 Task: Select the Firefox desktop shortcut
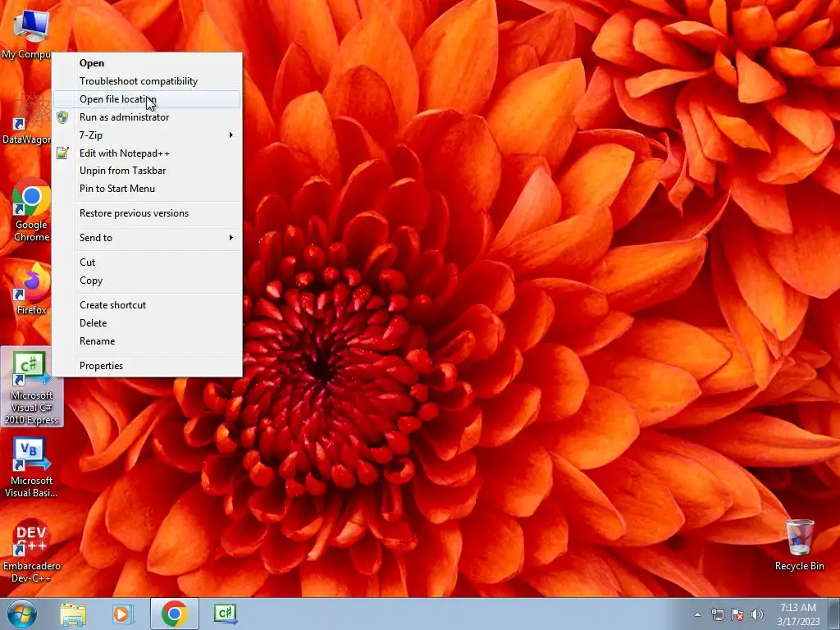coord(32,290)
